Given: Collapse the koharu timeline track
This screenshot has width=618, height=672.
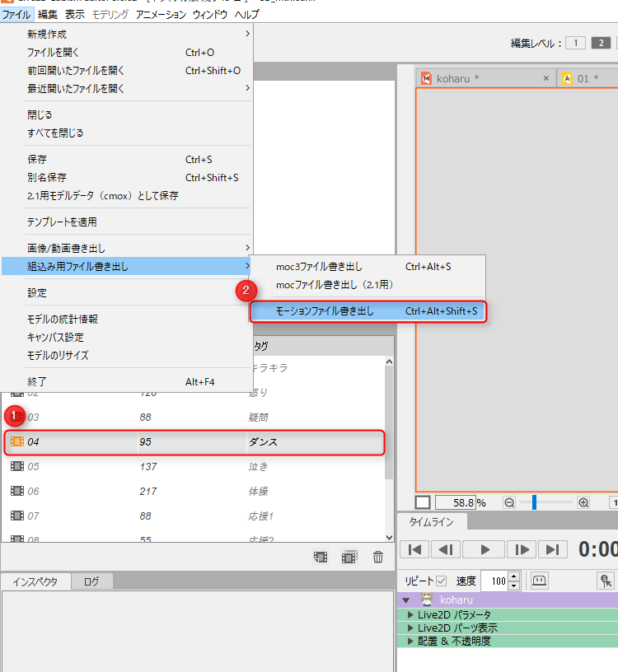Looking at the screenshot, I should pos(405,600).
